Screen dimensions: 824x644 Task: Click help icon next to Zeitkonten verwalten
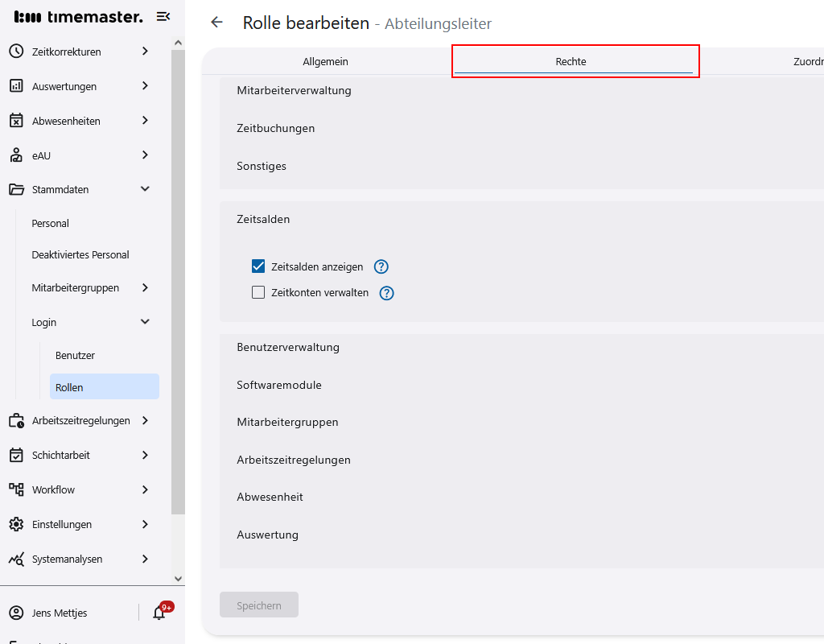[x=387, y=293]
